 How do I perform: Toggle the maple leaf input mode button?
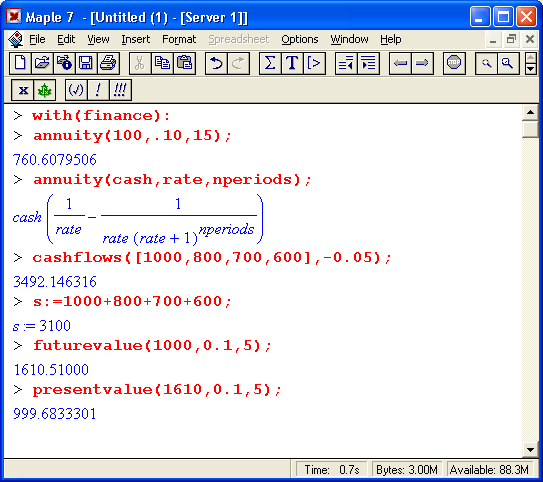pyautogui.click(x=44, y=90)
